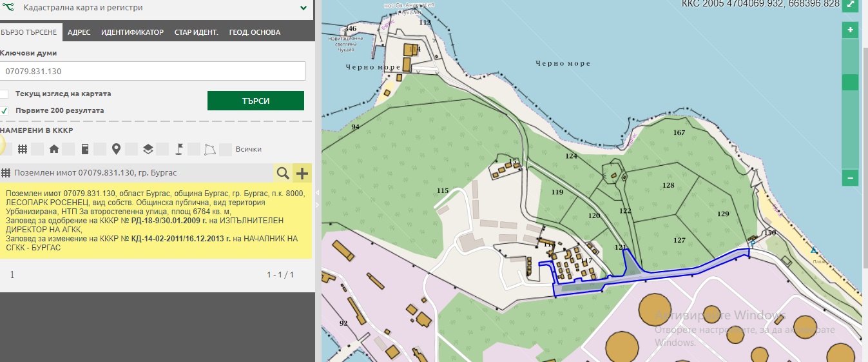Image resolution: width=868 pixels, height=362 pixels.
Task: Click the 'Ключови думи' search input field
Action: (x=152, y=71)
